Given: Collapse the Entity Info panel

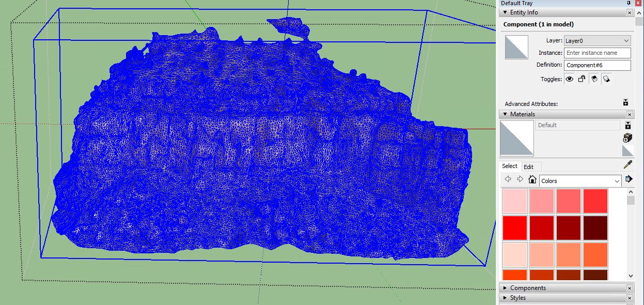Looking at the screenshot, I should [505, 12].
